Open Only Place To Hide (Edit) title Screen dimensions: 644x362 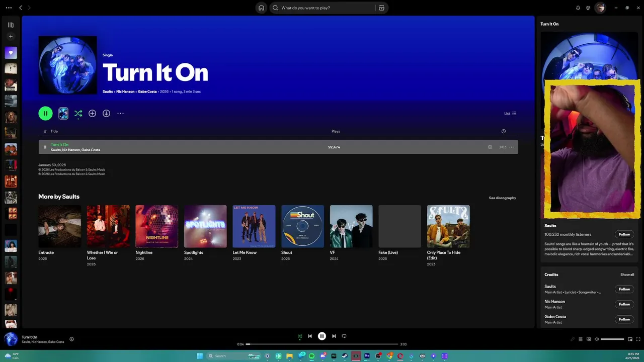tap(444, 255)
